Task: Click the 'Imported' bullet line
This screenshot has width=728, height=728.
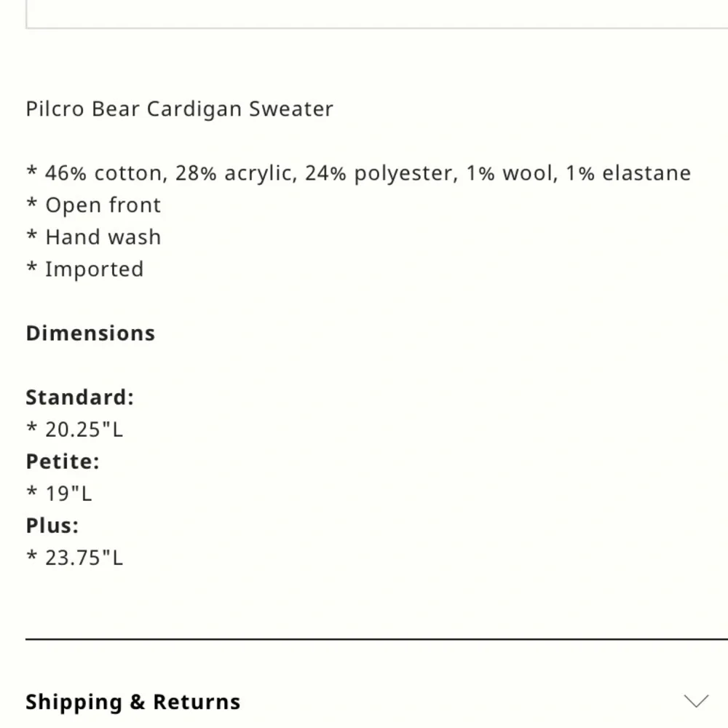Action: click(94, 269)
